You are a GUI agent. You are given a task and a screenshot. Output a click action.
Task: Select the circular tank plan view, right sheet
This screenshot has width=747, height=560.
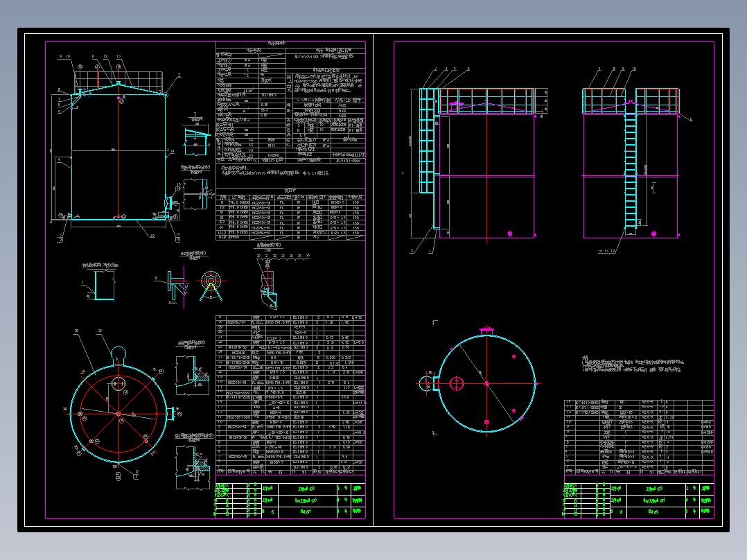pos(479,381)
